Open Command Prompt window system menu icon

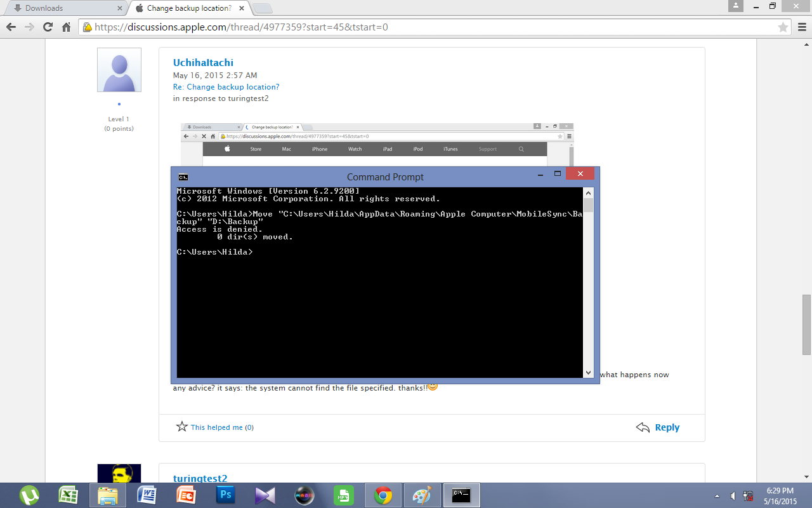coord(183,177)
